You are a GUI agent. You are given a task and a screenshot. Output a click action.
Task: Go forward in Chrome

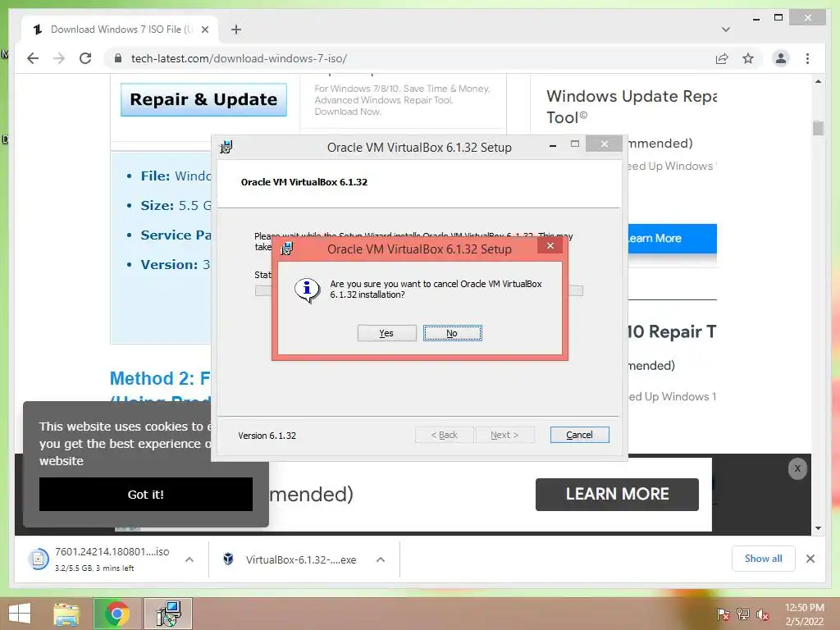pyautogui.click(x=59, y=58)
